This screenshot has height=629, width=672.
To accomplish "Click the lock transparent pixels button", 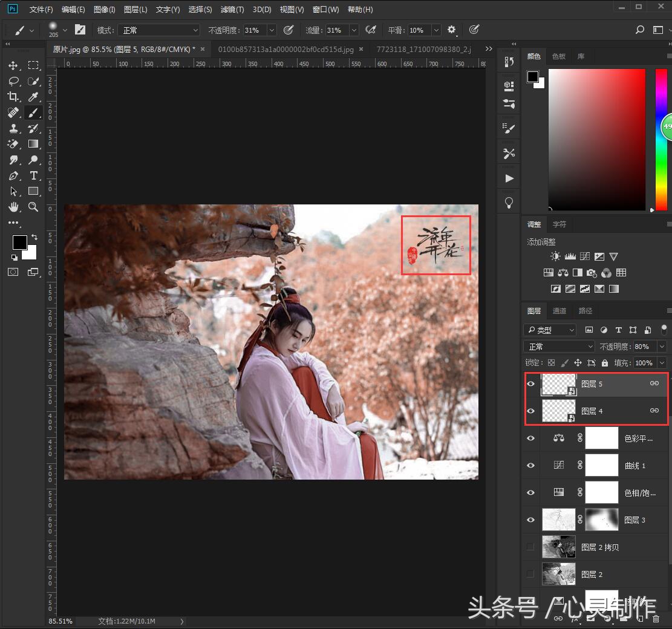I will pos(551,362).
